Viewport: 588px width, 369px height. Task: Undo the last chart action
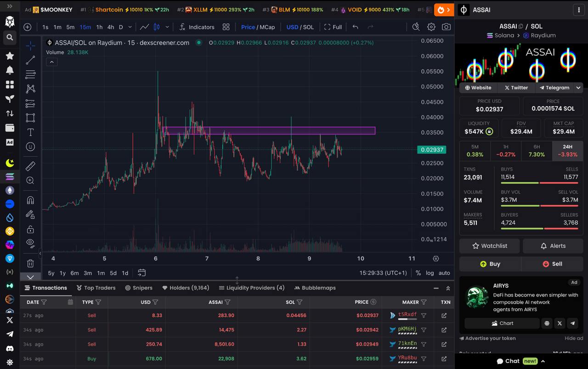pos(355,27)
